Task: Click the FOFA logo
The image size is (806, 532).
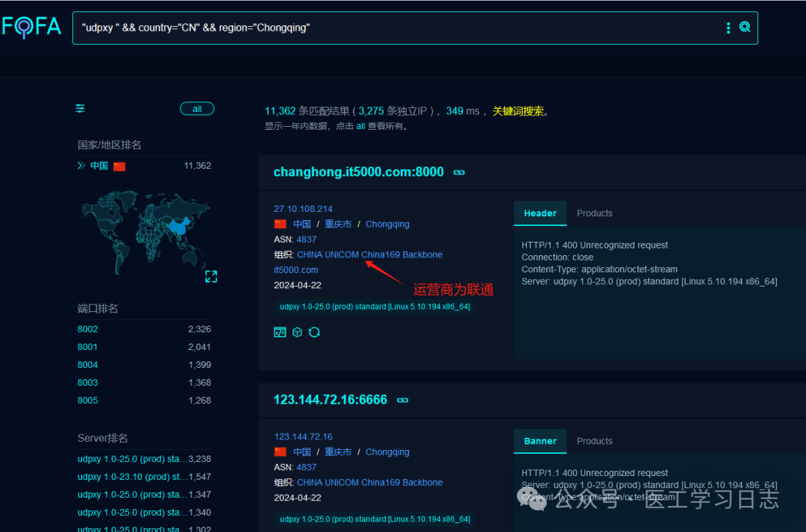Action: coord(31,27)
